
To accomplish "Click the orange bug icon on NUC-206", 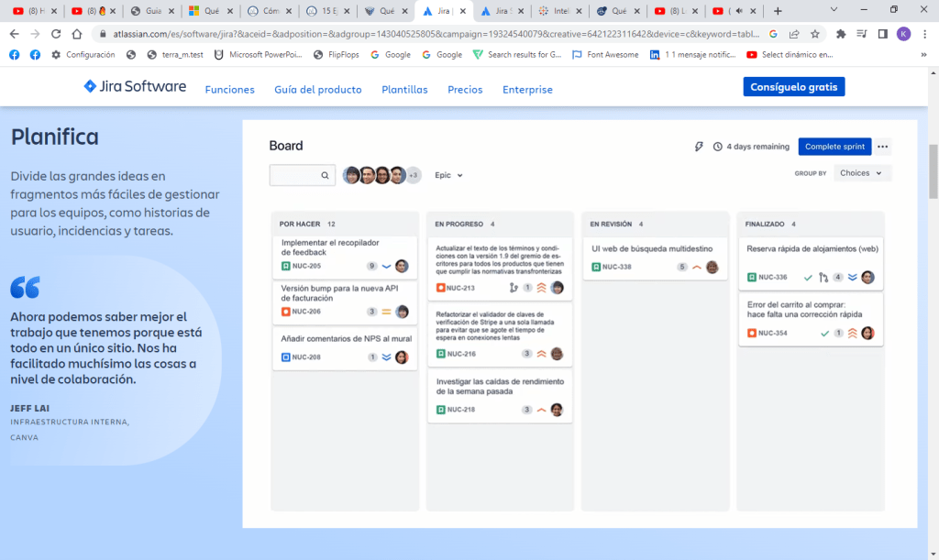I will point(286,312).
